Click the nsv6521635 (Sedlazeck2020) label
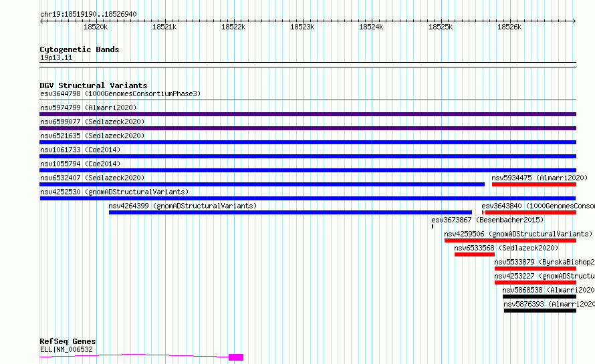595x364 pixels. click(x=92, y=136)
